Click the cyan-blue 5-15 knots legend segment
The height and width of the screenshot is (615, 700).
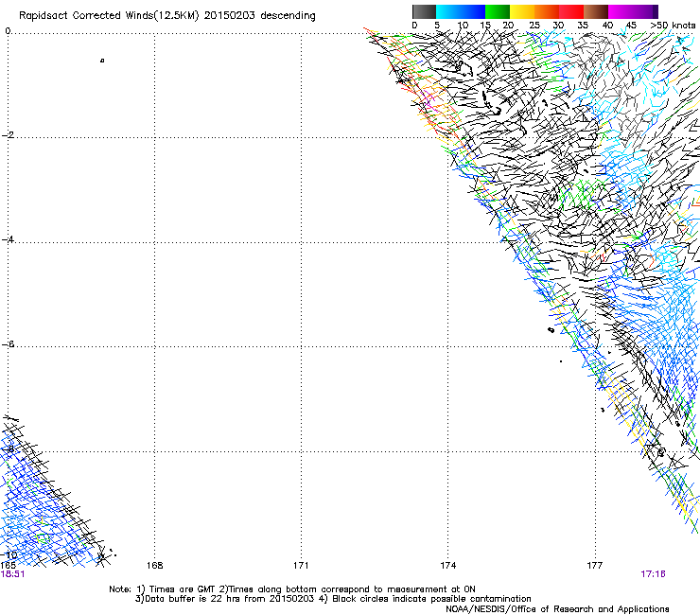tap(461, 11)
